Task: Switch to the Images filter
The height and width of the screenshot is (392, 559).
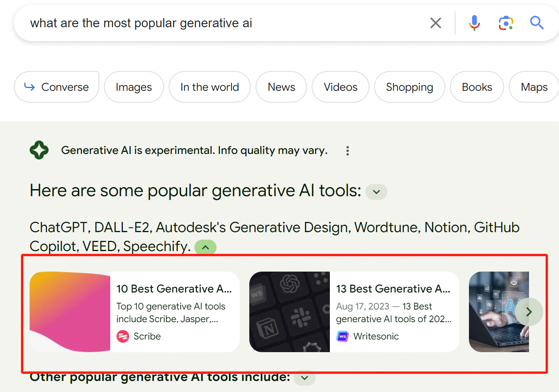Action: (134, 87)
